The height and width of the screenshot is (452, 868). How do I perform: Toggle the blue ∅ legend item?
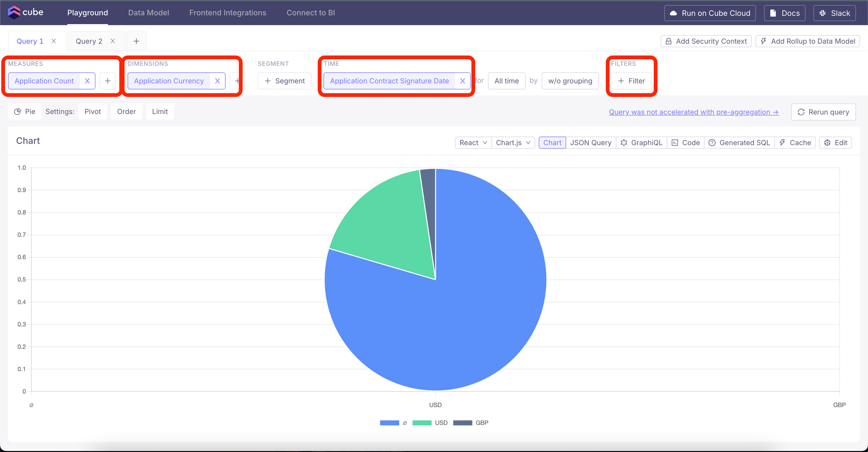click(x=393, y=423)
